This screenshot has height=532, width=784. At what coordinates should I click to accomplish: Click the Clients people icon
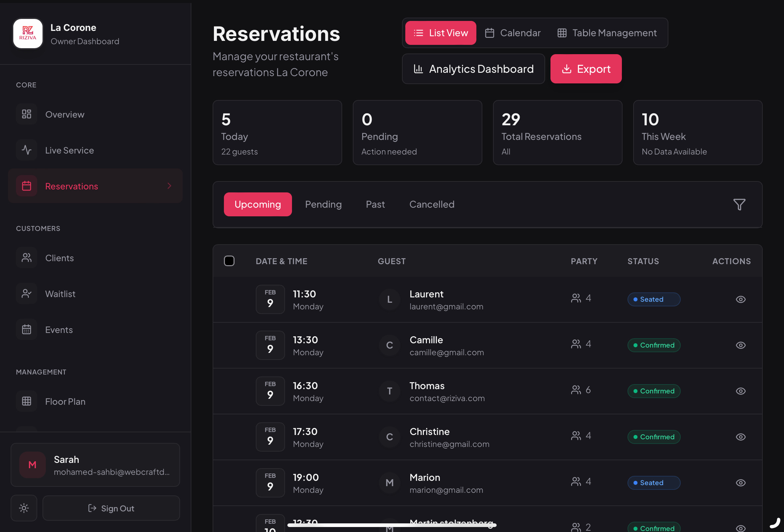(x=26, y=258)
